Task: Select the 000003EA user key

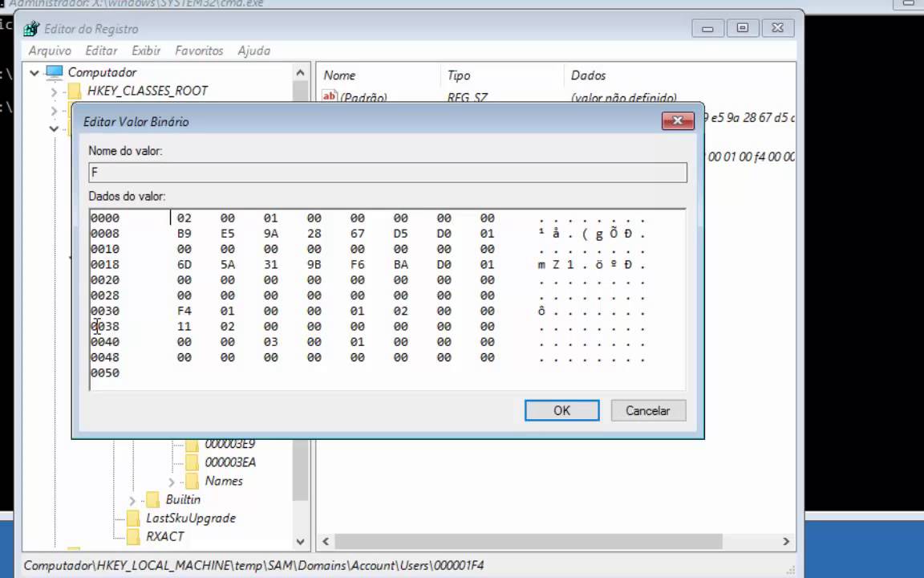Action: (230, 462)
